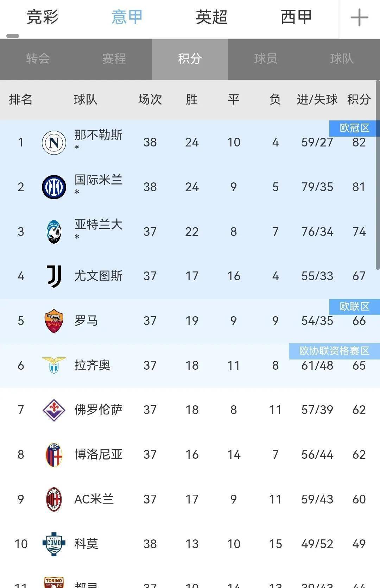The width and height of the screenshot is (380, 588).
Task: Switch to the 英超 league tab
Action: click(211, 17)
